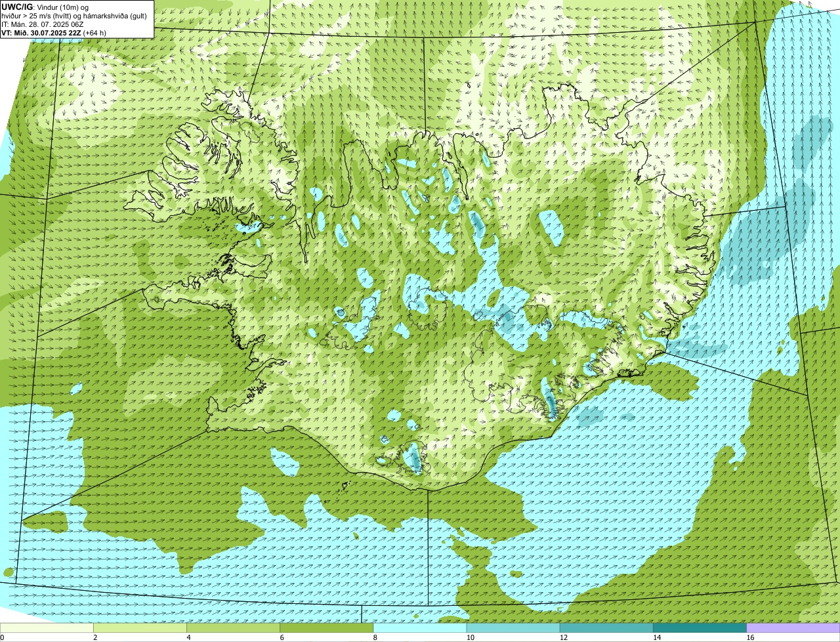840x642 pixels.
Task: Select the 4–6 m/s green legend swatch
Action: point(233,628)
